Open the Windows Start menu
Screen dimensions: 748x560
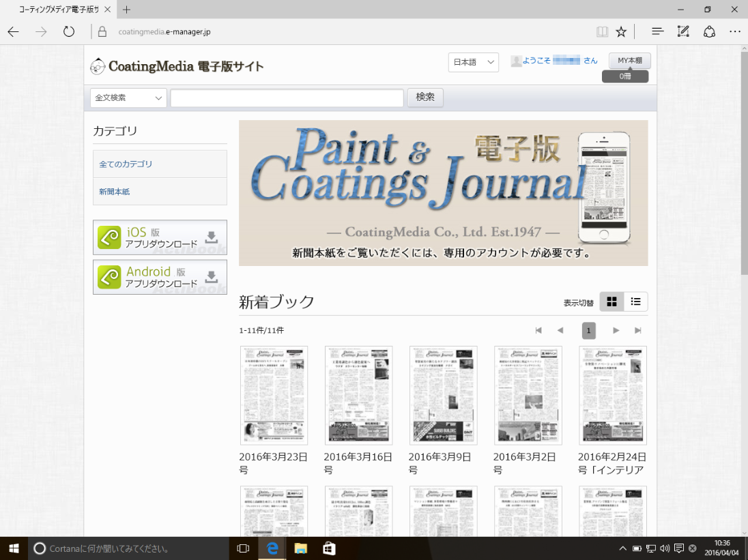click(x=14, y=548)
